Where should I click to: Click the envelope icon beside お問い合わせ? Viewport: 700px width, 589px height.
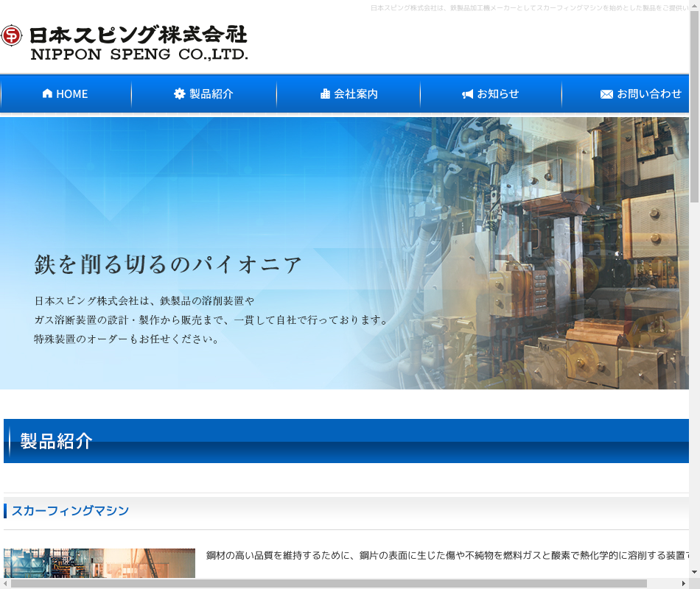pos(606,94)
